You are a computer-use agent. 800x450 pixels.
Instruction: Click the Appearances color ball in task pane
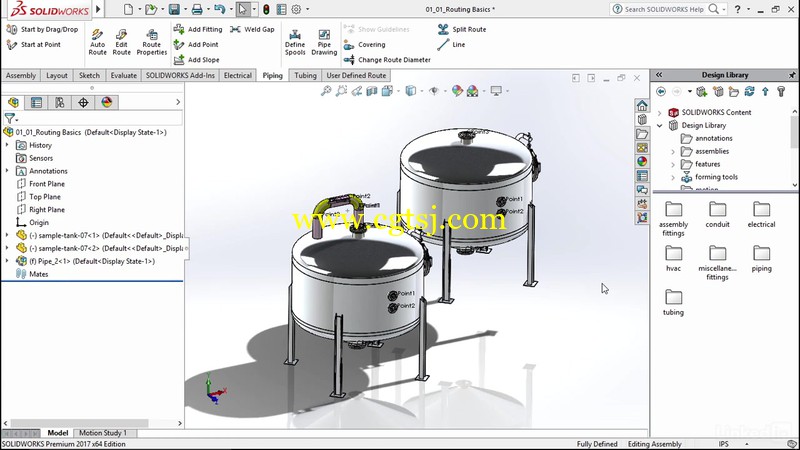coord(642,161)
